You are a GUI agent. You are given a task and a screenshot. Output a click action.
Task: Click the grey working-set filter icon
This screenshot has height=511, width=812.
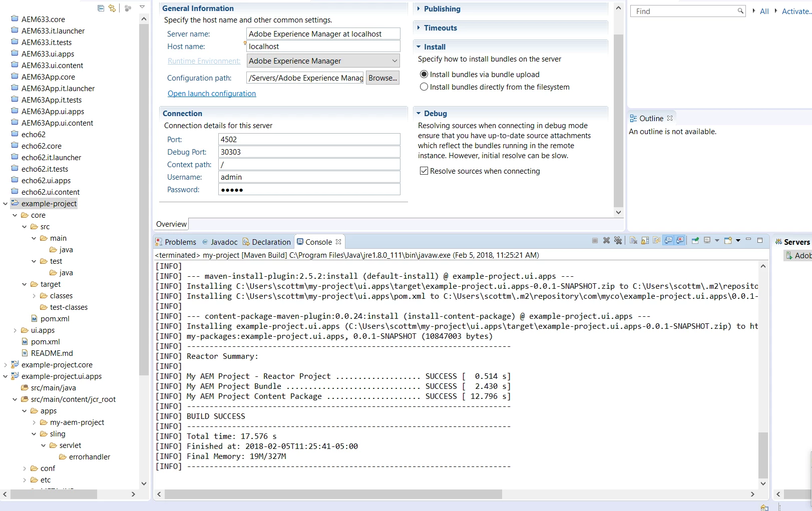pyautogui.click(x=128, y=8)
